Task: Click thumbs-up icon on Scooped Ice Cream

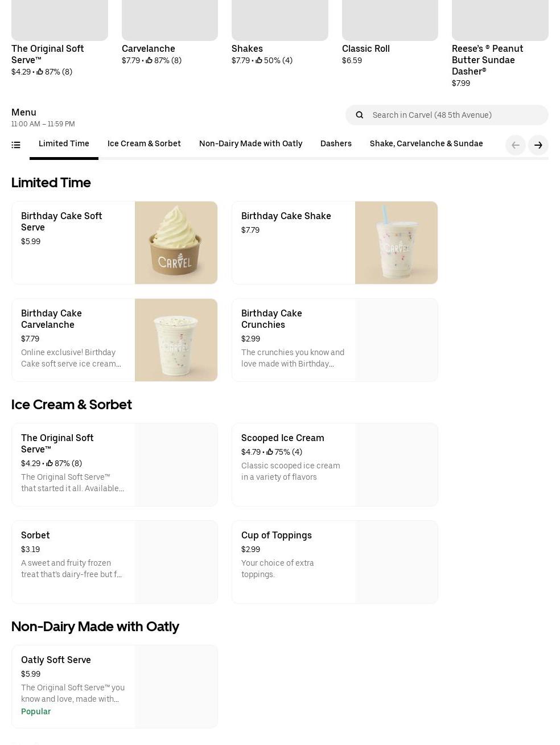Action: (x=270, y=452)
